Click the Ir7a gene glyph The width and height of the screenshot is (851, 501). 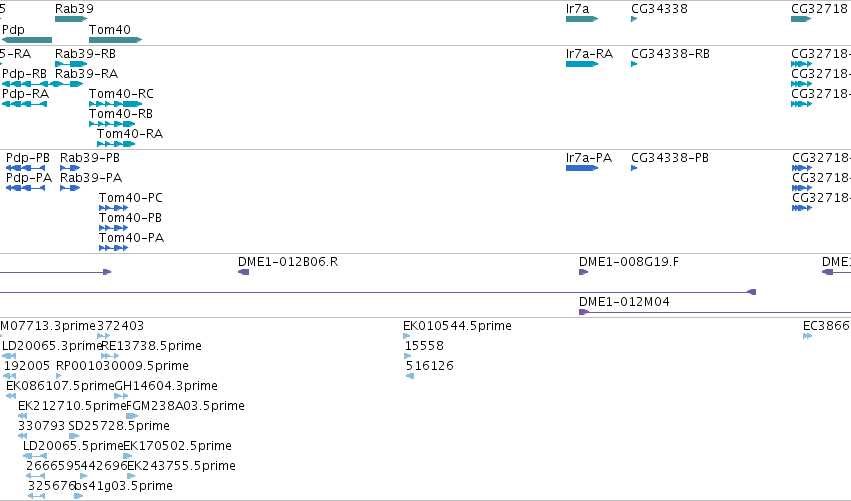582,19
